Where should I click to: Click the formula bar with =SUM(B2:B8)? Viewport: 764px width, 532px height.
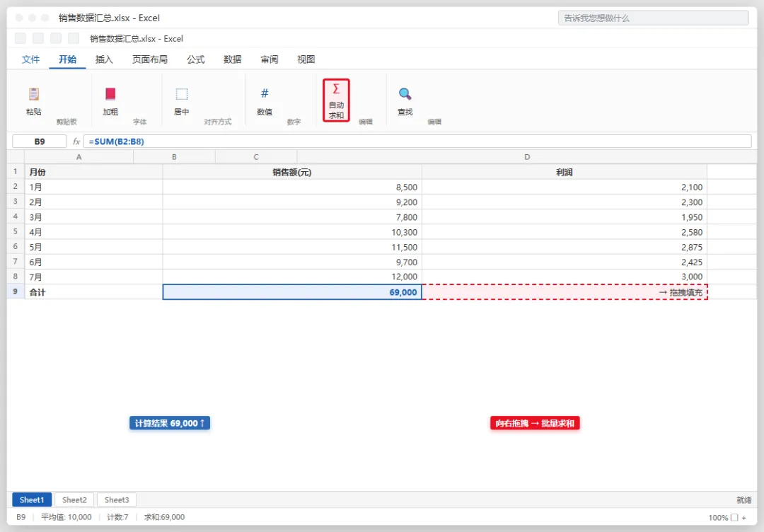tap(417, 141)
